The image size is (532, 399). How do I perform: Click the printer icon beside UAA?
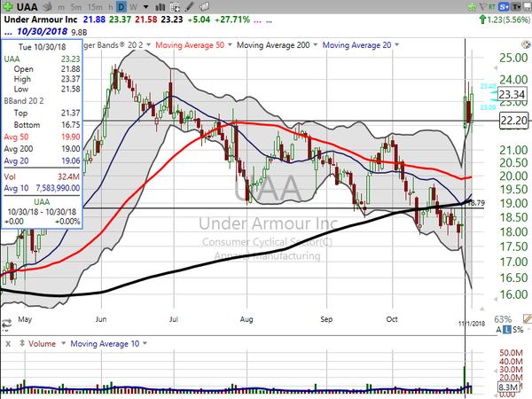pos(48,6)
